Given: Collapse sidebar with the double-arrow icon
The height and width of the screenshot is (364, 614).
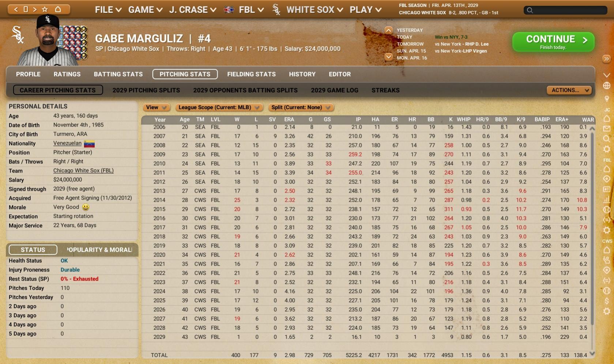Looking at the screenshot, I should 606,59.
